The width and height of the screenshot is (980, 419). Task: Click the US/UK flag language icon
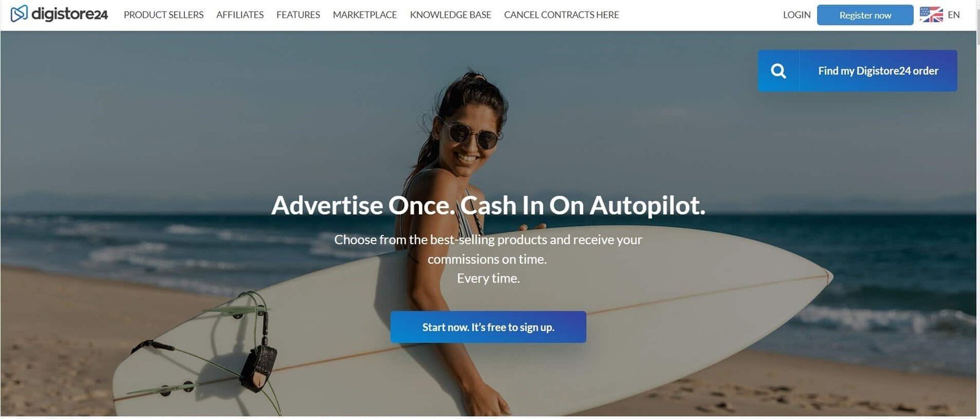pos(931,15)
